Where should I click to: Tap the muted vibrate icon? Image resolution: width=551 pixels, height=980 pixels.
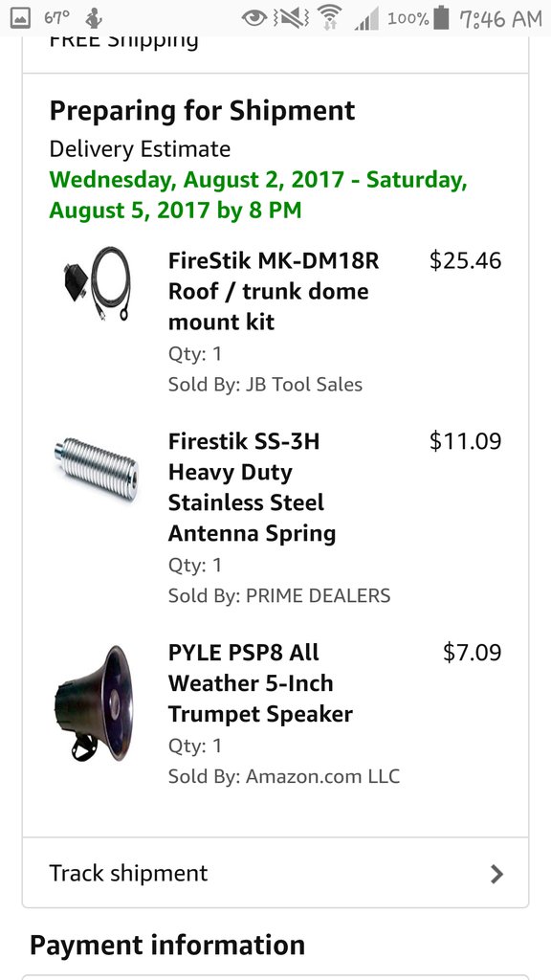point(291,18)
